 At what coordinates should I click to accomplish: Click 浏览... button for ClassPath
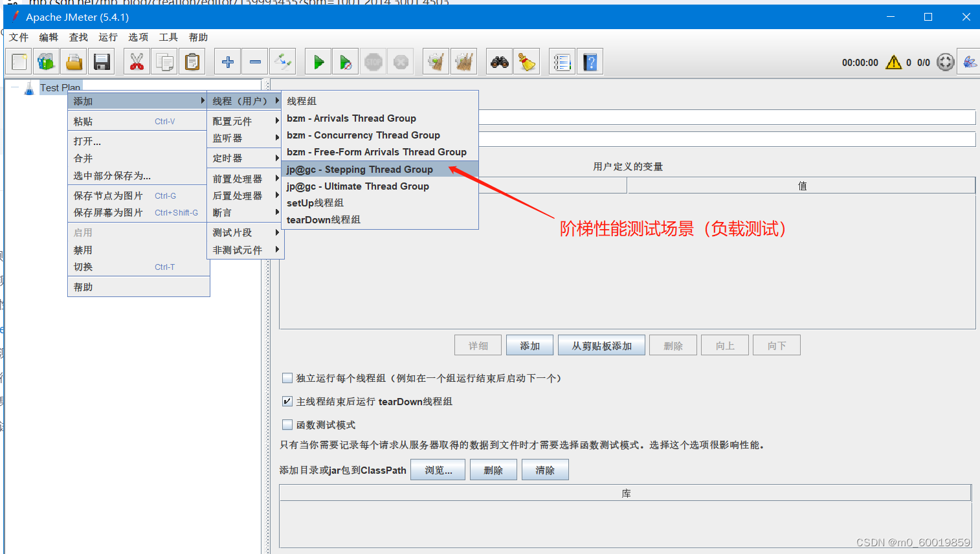coord(438,470)
